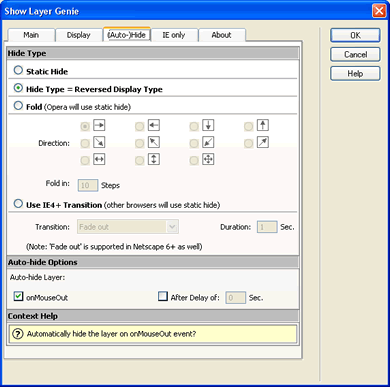Select the Static Hide radio option
The image size is (390, 387).
[18, 70]
